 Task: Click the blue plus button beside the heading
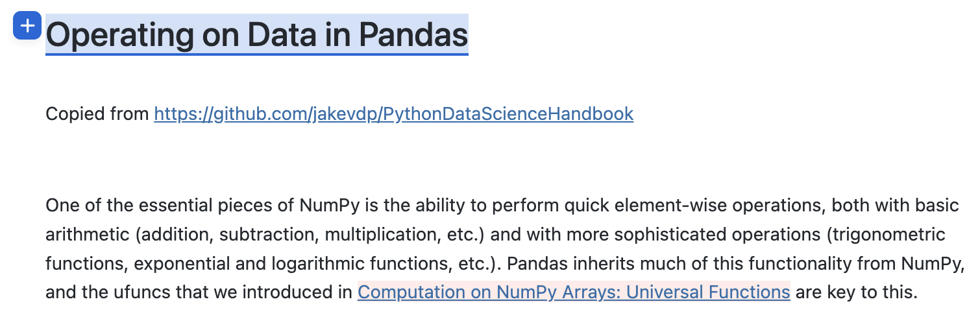(27, 26)
